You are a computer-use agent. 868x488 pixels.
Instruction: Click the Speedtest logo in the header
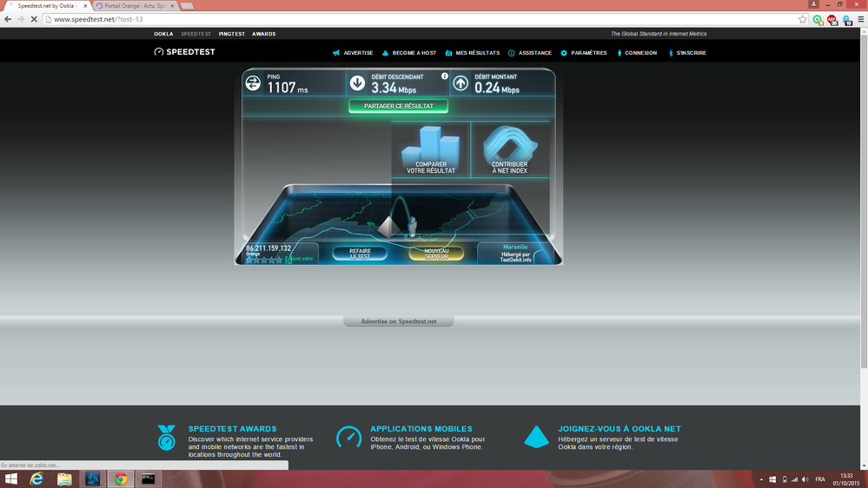click(x=184, y=52)
